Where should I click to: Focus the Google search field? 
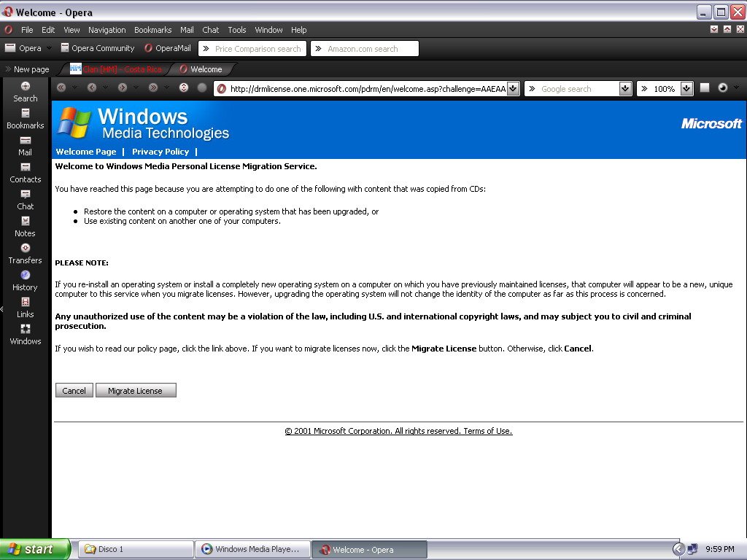pyautogui.click(x=578, y=88)
